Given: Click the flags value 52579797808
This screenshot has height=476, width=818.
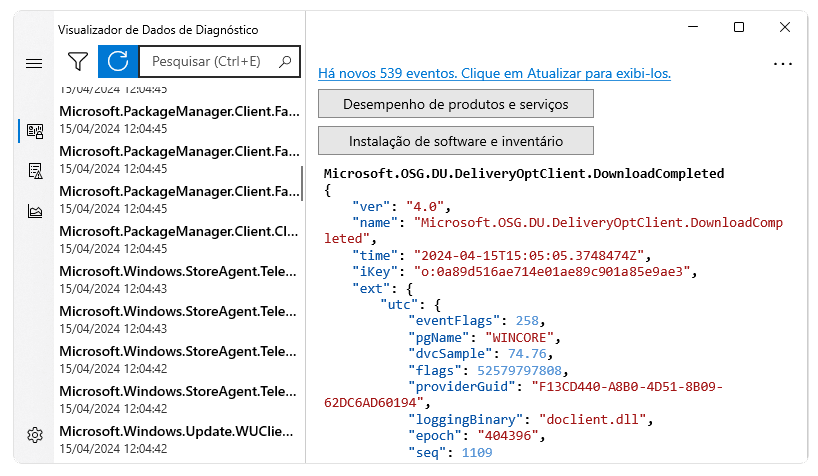Looking at the screenshot, I should pyautogui.click(x=519, y=371).
